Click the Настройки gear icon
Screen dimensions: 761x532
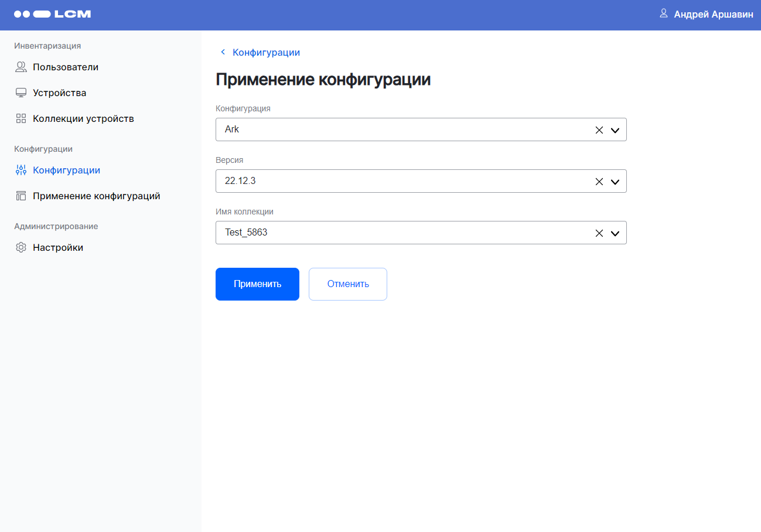(x=21, y=247)
